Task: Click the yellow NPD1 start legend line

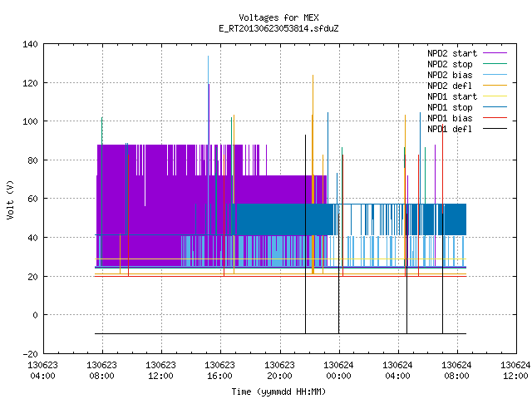Action: [x=495, y=96]
